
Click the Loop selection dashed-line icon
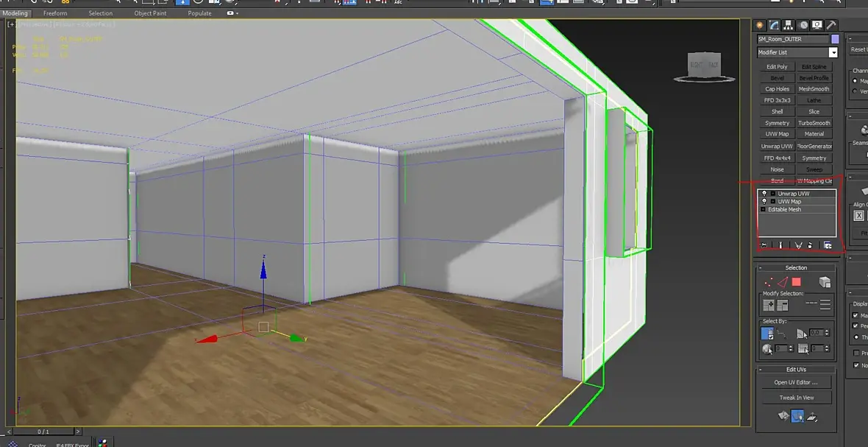point(811,304)
